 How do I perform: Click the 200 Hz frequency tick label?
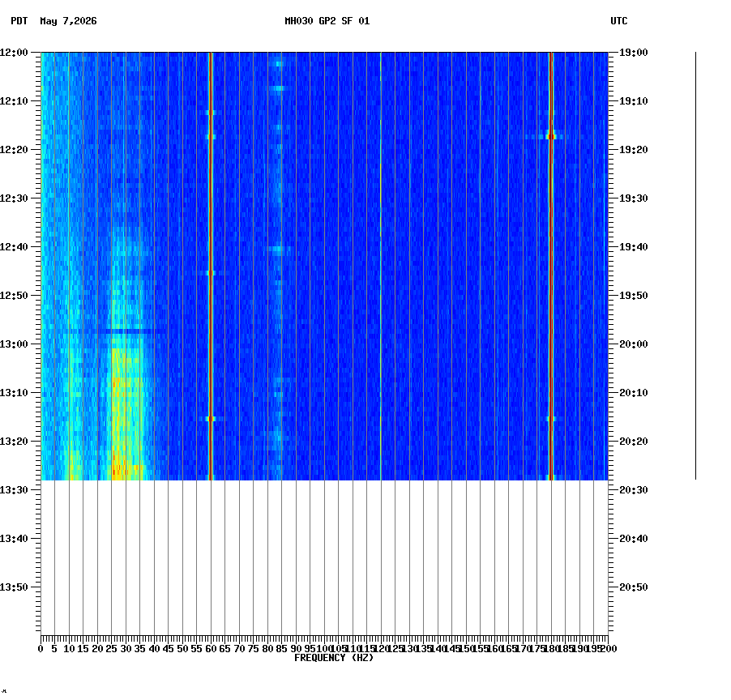coord(609,649)
